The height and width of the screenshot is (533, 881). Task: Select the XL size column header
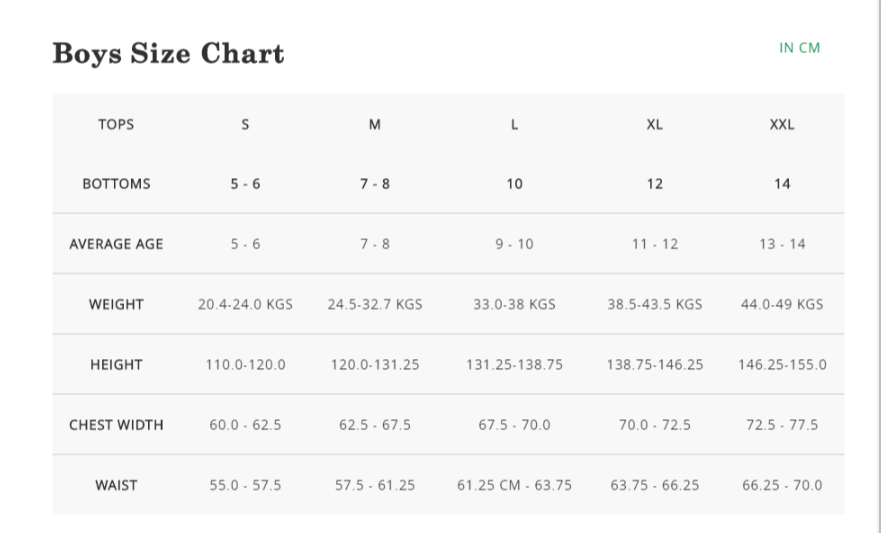[654, 125]
